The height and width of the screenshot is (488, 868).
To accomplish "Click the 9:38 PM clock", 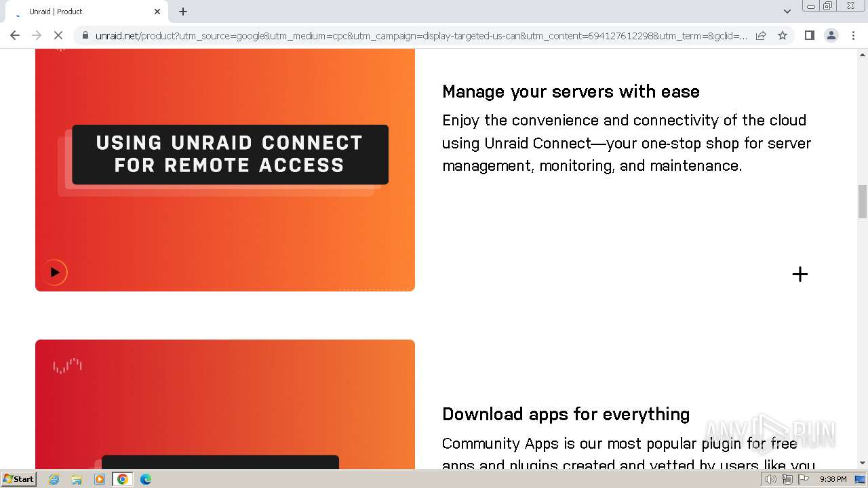I will click(833, 479).
